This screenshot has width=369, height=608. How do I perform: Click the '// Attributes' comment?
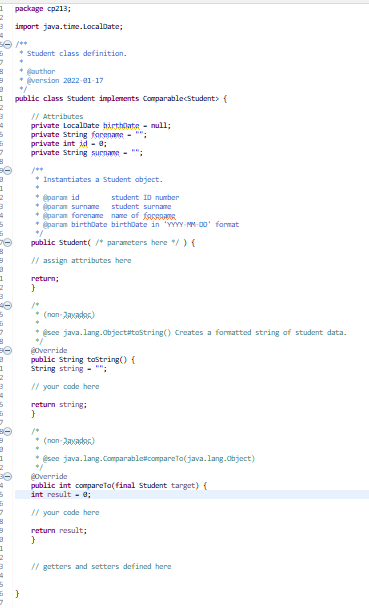click(57, 117)
